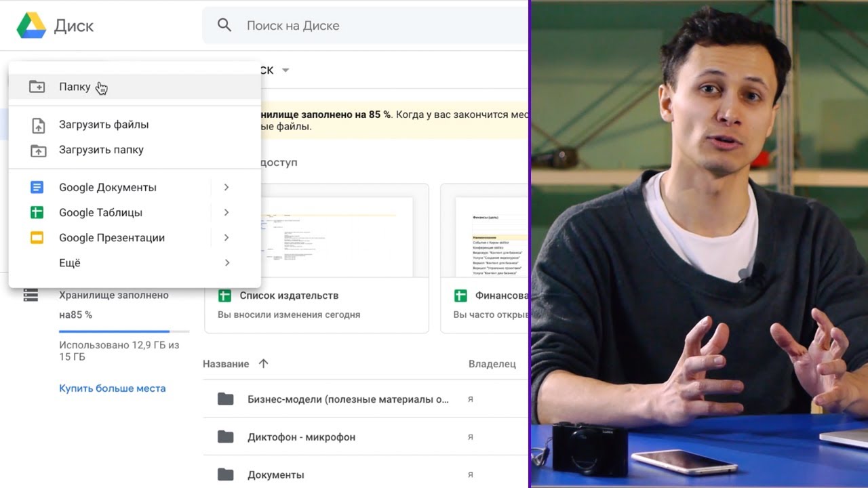The height and width of the screenshot is (488, 868).
Task: Open the Ещё menu entry
Action: [x=134, y=263]
